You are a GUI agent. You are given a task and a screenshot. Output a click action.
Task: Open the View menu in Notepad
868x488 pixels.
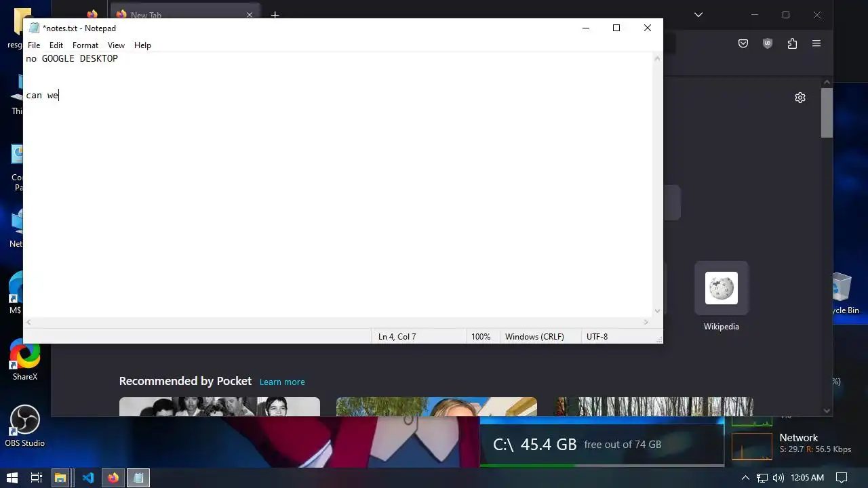tap(116, 45)
